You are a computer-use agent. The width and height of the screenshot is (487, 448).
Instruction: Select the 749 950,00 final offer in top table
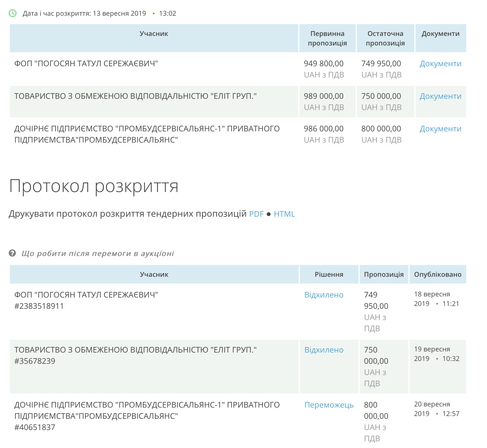[x=381, y=64]
